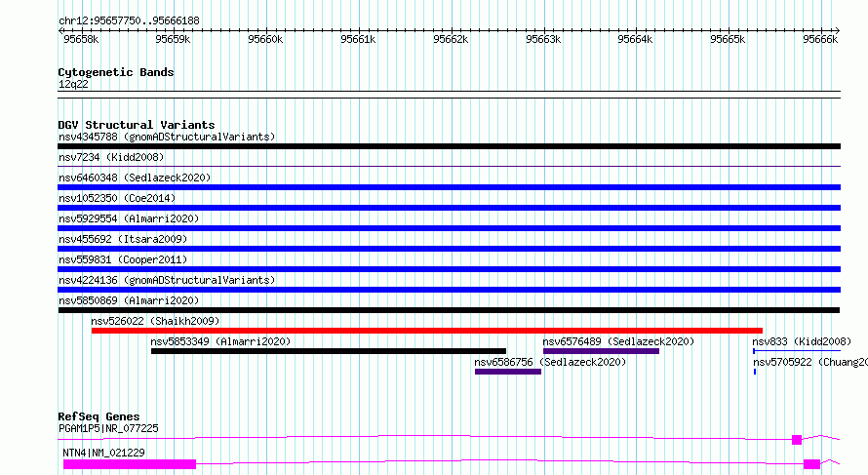Click nsv1052350 (Coe2014) variant label
This screenshot has height=475, width=868.
tap(116, 198)
